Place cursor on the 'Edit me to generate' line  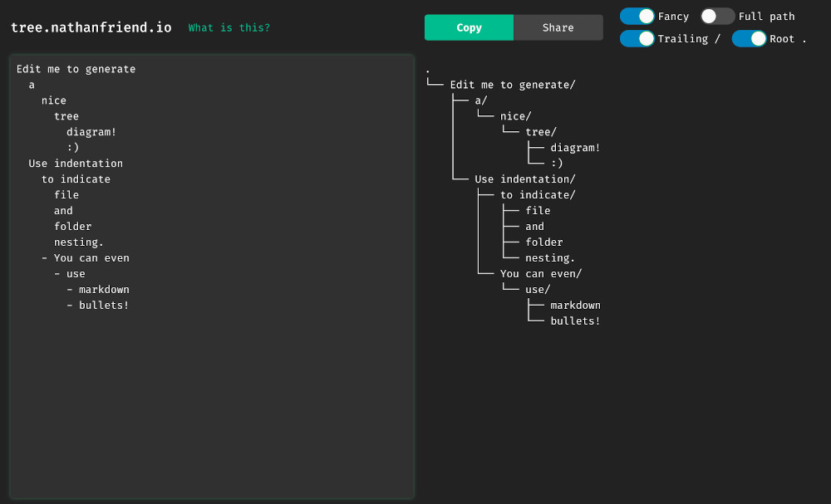(x=76, y=69)
